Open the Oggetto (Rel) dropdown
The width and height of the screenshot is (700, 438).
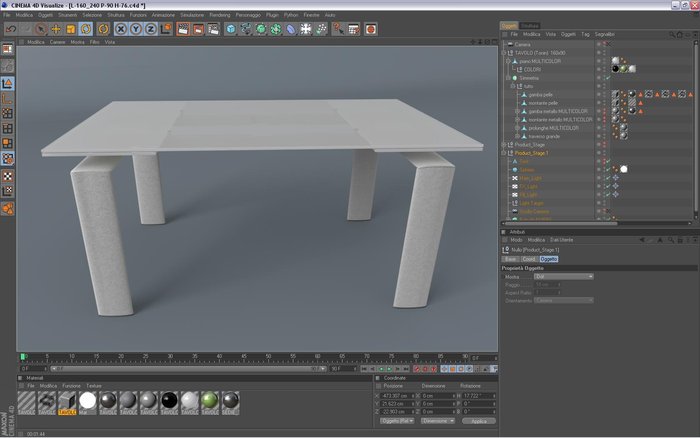(x=397, y=421)
